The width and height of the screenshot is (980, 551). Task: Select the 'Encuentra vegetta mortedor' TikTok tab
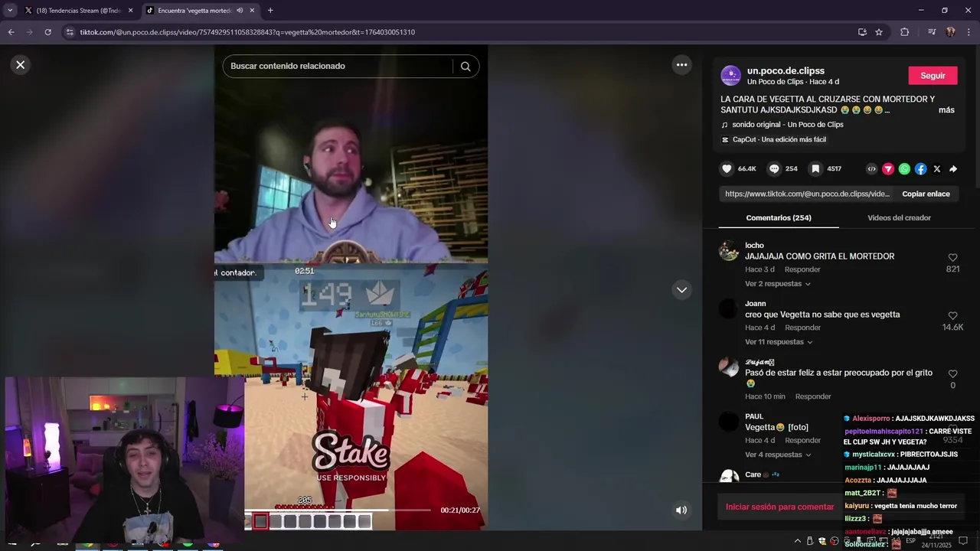(194, 11)
